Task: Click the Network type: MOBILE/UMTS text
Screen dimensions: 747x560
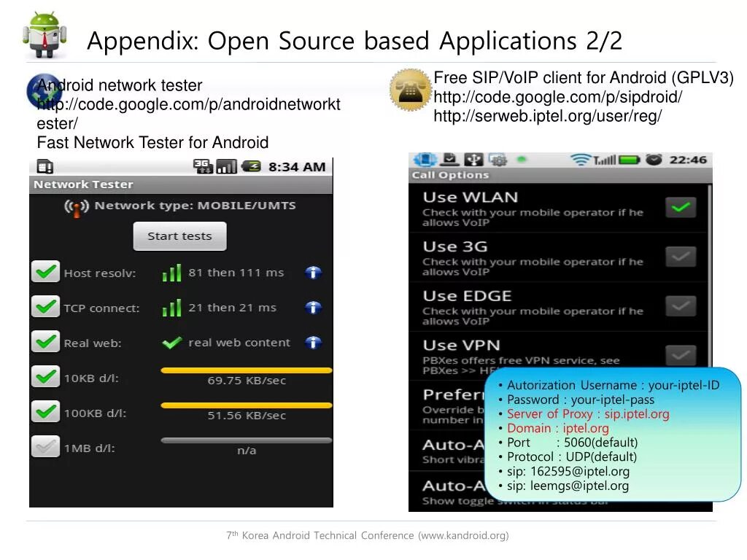Action: (196, 206)
